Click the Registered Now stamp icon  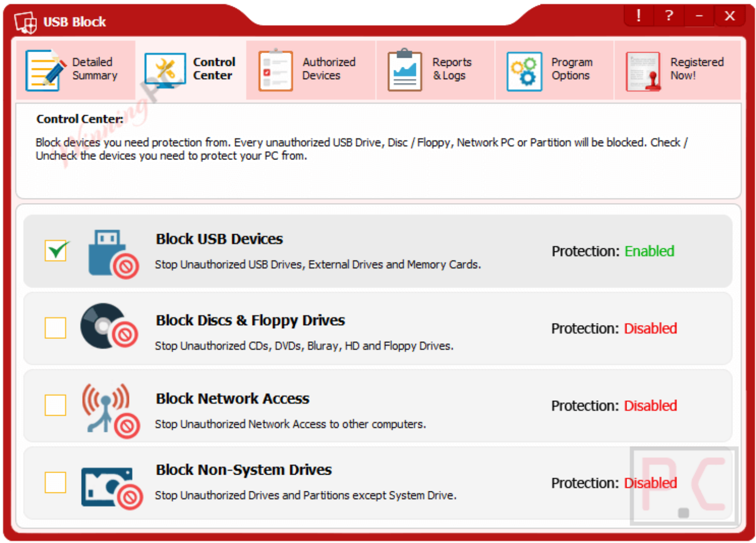click(x=643, y=72)
